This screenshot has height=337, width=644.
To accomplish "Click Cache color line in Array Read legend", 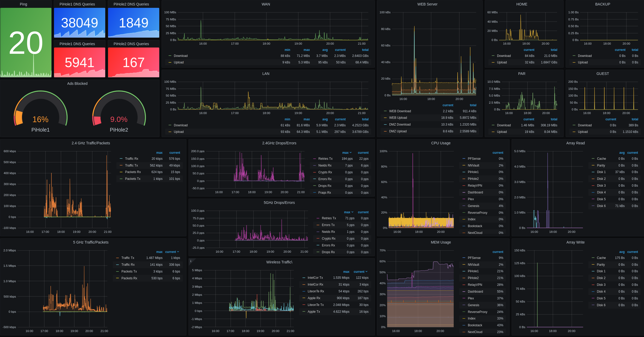I will pyautogui.click(x=593, y=159).
